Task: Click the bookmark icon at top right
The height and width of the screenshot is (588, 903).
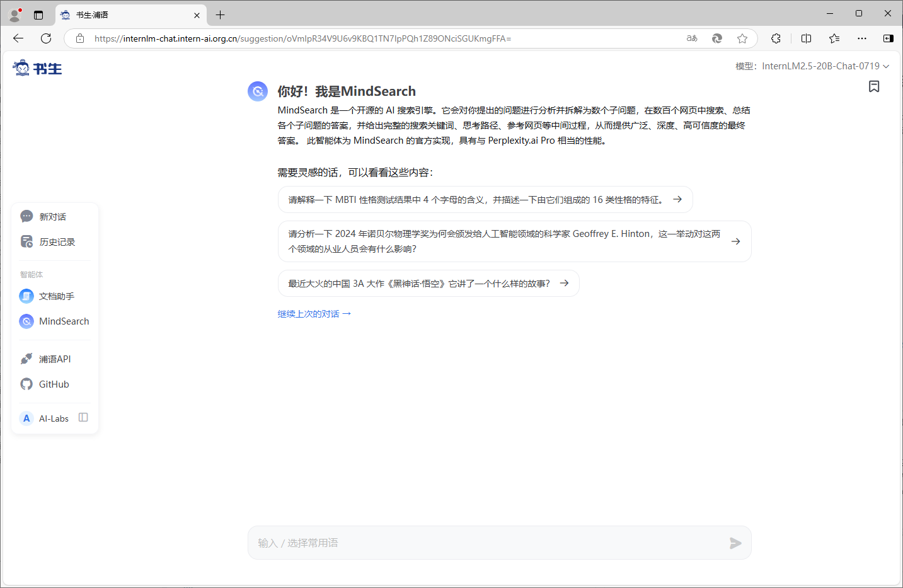Action: 874,86
